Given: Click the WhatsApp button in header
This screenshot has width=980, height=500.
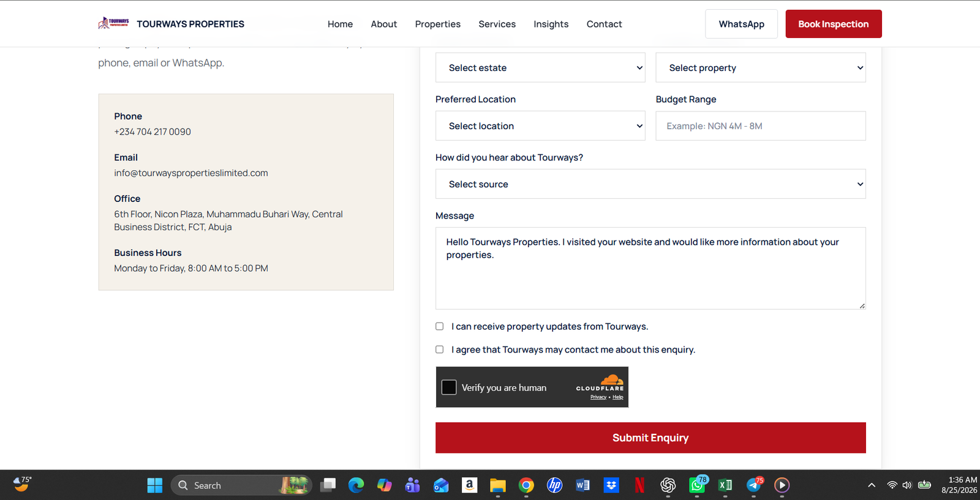Looking at the screenshot, I should tap(741, 24).
